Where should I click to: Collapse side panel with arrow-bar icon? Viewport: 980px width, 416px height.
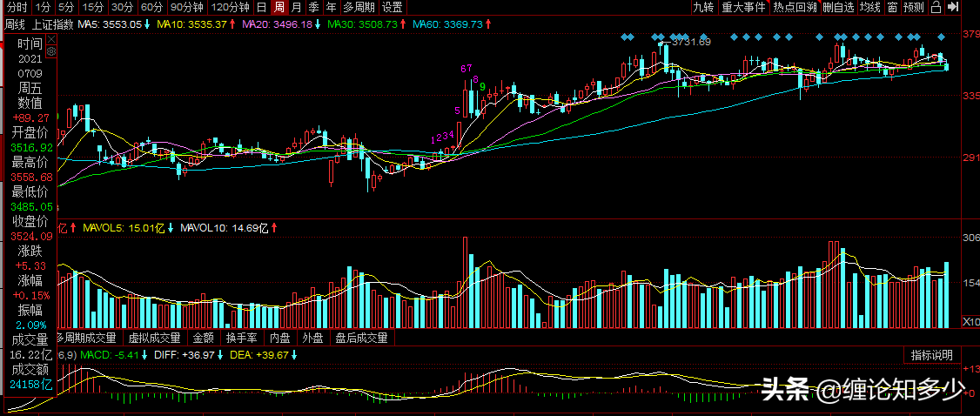click(x=953, y=8)
